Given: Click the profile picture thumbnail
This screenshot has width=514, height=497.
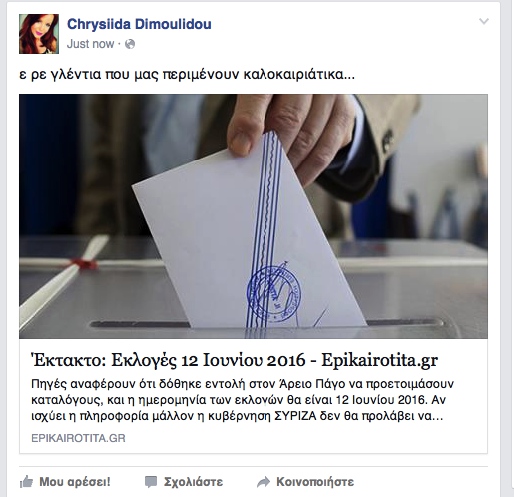Looking at the screenshot, I should pyautogui.click(x=39, y=34).
